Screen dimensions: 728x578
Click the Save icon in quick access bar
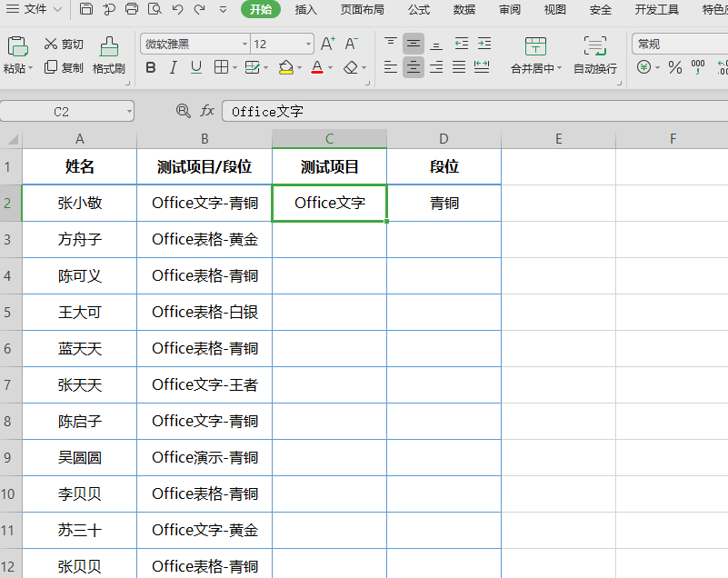(x=86, y=9)
